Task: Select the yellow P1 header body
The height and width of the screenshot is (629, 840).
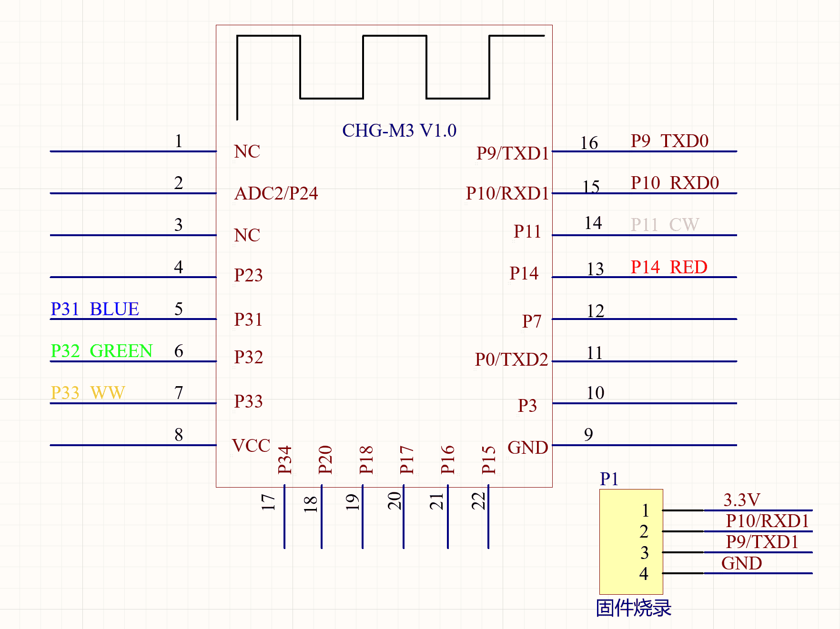Action: [631, 541]
